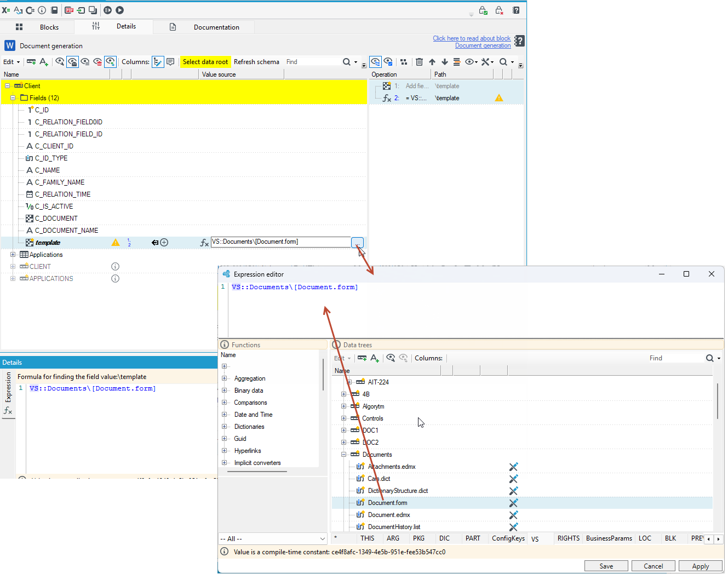
Task: Toggle the eye visibility dropdown in operations toolbar
Action: pyautogui.click(x=471, y=62)
